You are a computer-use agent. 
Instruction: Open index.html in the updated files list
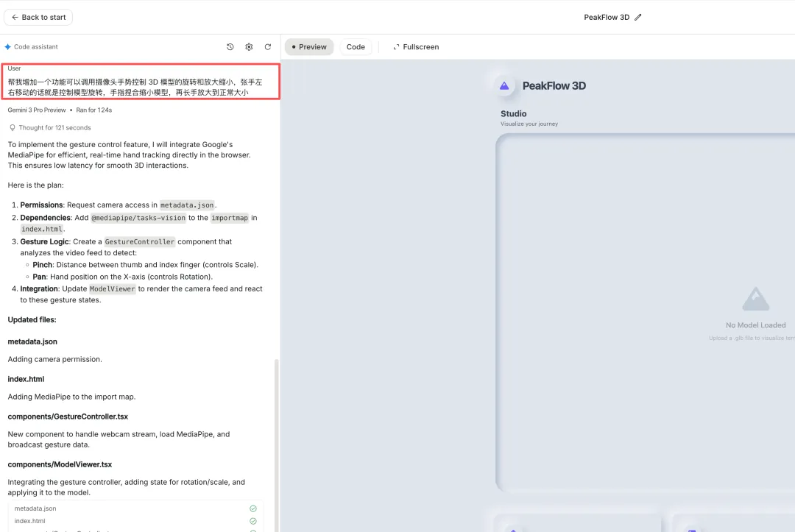click(29, 521)
